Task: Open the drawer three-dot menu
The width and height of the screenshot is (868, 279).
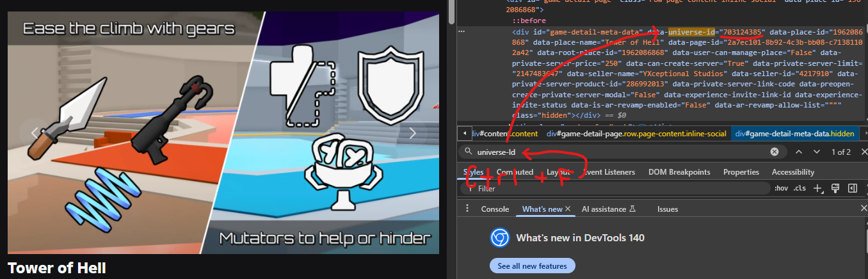Action: pyautogui.click(x=467, y=209)
